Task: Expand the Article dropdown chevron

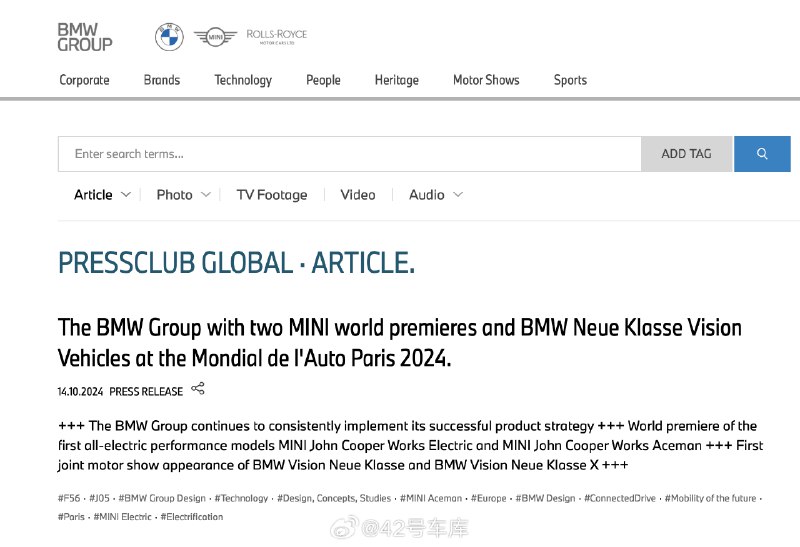Action: [x=126, y=194]
